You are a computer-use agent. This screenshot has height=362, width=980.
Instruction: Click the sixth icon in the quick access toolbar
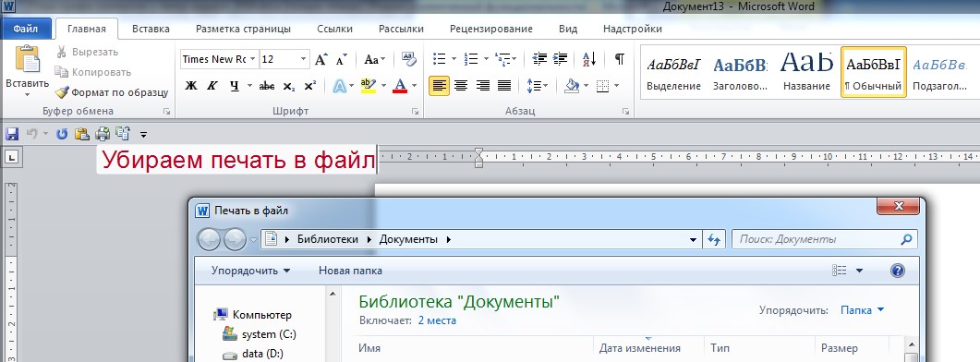pos(123,134)
